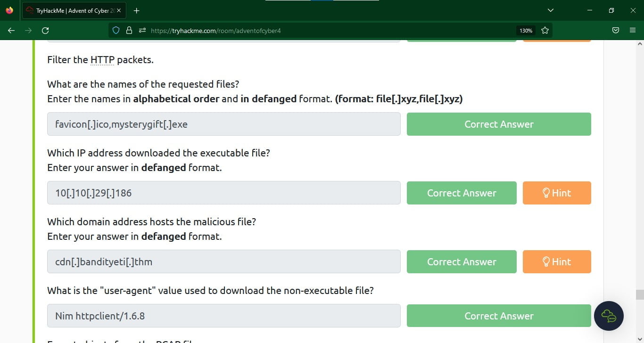Open site permissions icon in address bar
Viewport: 644px width, 343px height.
pos(142,30)
